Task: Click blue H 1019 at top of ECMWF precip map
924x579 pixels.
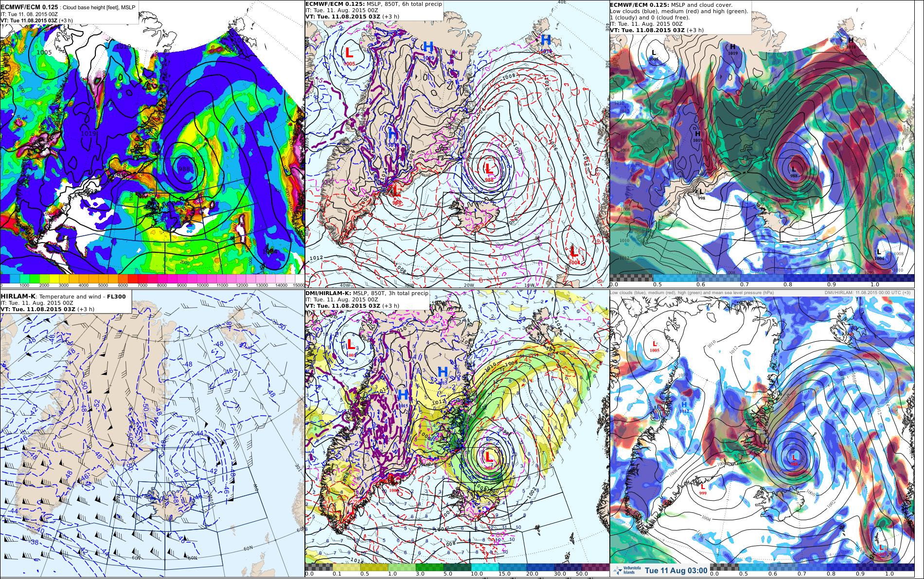Action: pos(428,49)
